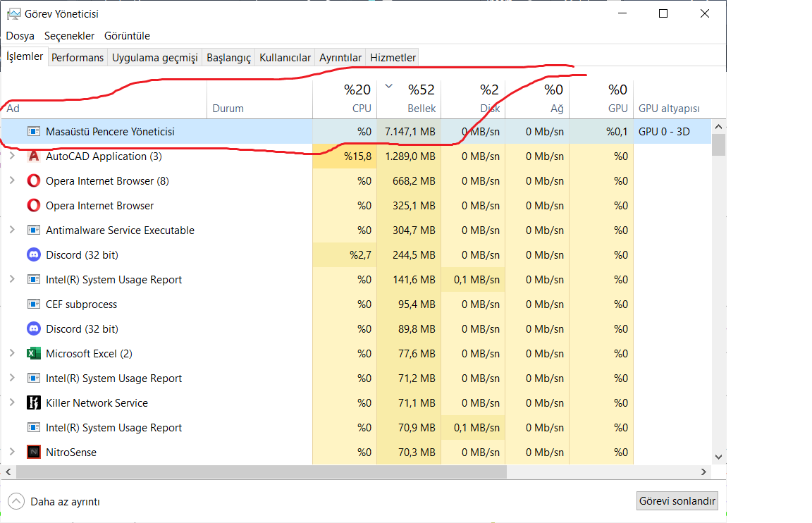812x523 pixels.
Task: Sort by the CPU column header
Action: (x=345, y=99)
